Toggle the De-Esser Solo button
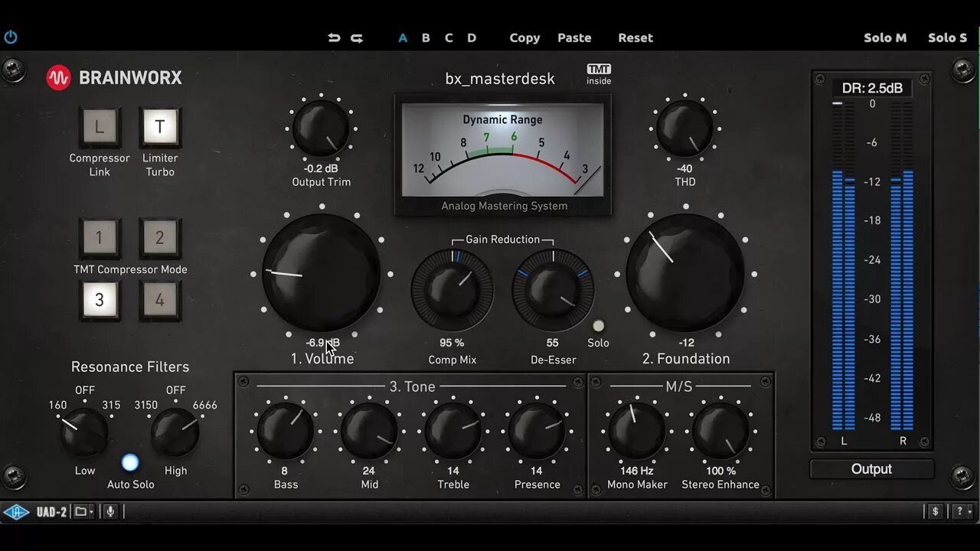 [598, 326]
